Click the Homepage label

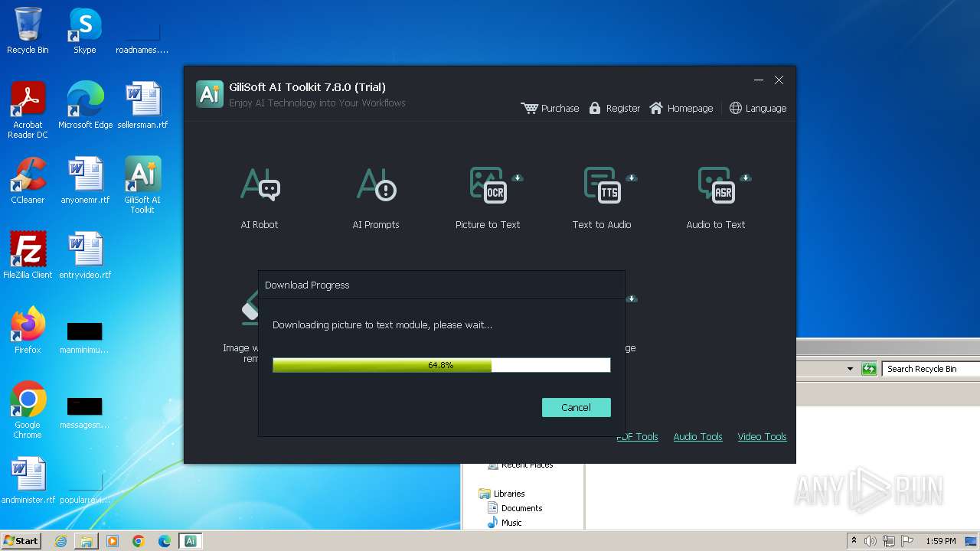(690, 108)
